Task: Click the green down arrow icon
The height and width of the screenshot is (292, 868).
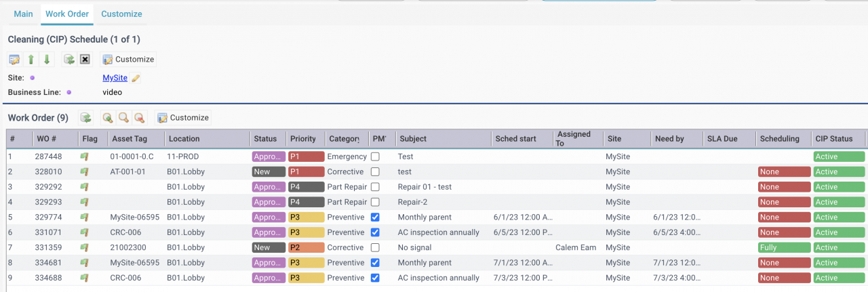Action: (47, 60)
